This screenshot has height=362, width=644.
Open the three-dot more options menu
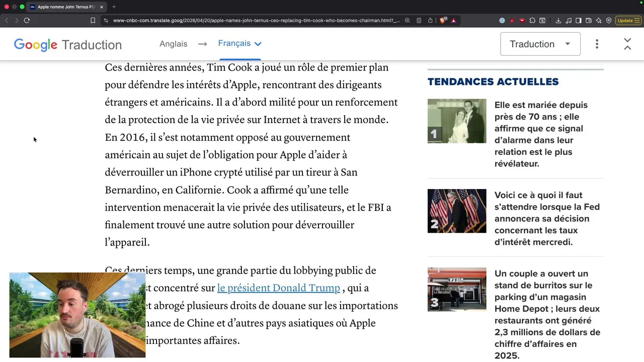(x=597, y=44)
